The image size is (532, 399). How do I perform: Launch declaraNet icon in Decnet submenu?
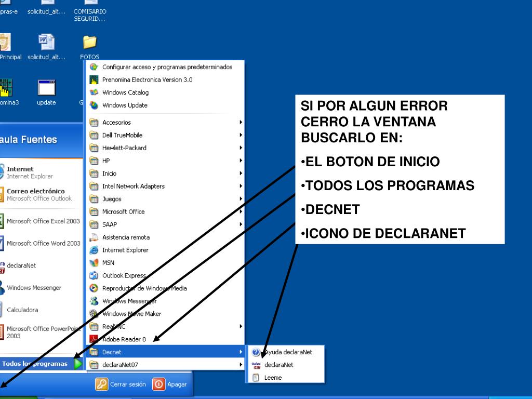(x=256, y=365)
